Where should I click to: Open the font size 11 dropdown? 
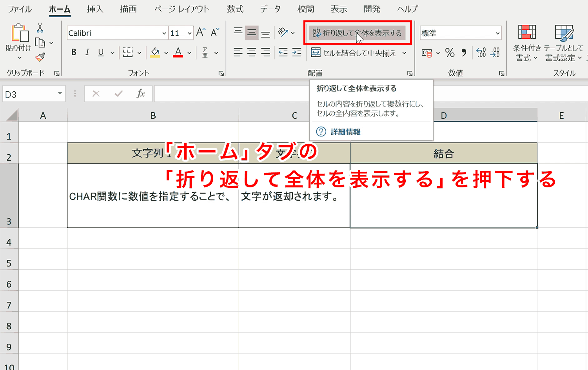(190, 33)
